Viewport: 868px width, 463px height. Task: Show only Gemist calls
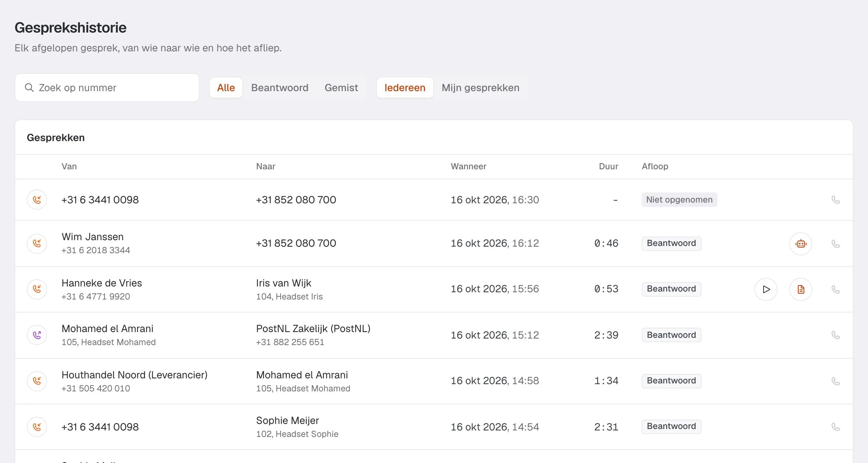341,88
